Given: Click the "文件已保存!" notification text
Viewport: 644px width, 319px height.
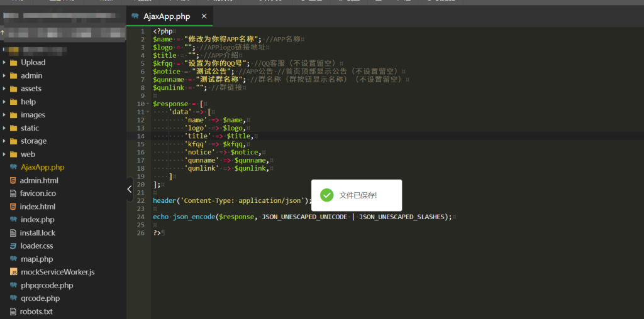Looking at the screenshot, I should [x=358, y=195].
